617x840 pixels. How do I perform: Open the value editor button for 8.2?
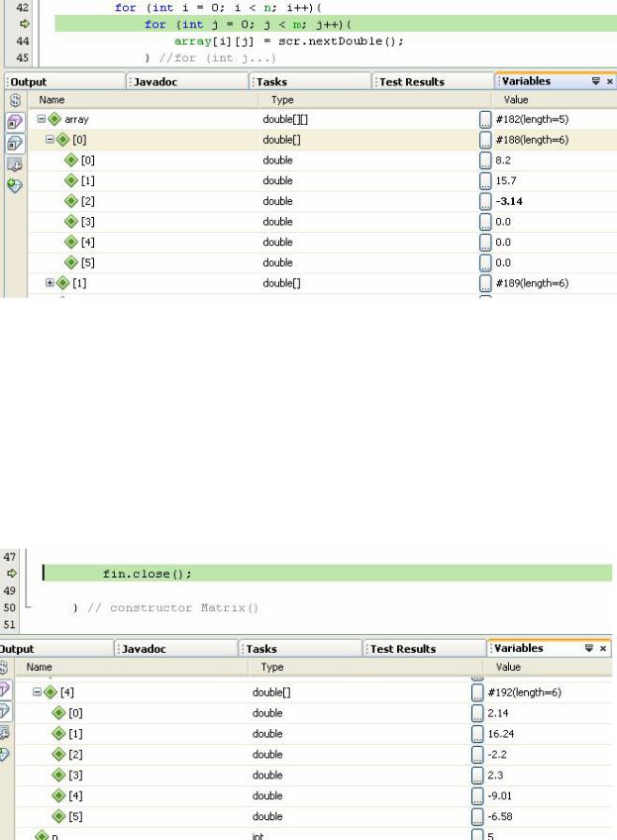click(x=485, y=160)
